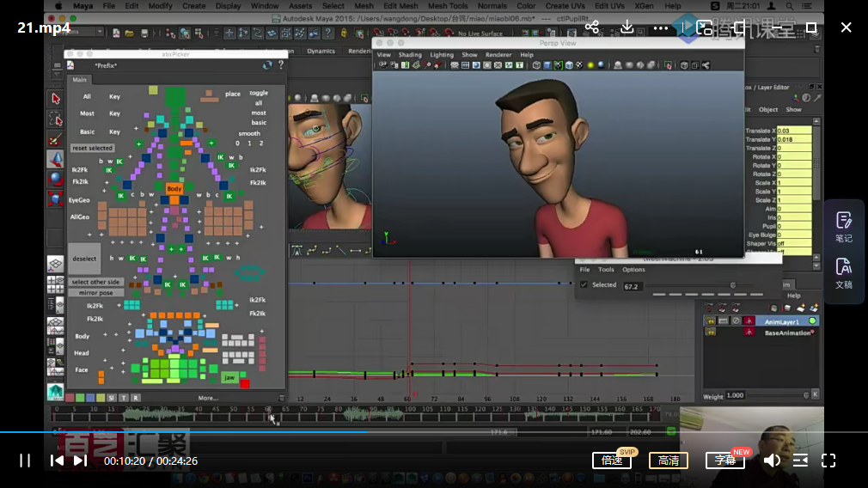
Task: Click select other side button
Action: point(95,282)
